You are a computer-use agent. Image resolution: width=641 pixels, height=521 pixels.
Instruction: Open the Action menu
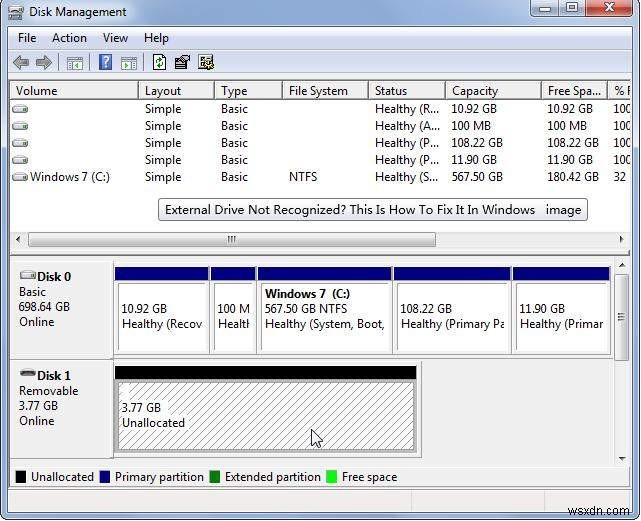69,38
